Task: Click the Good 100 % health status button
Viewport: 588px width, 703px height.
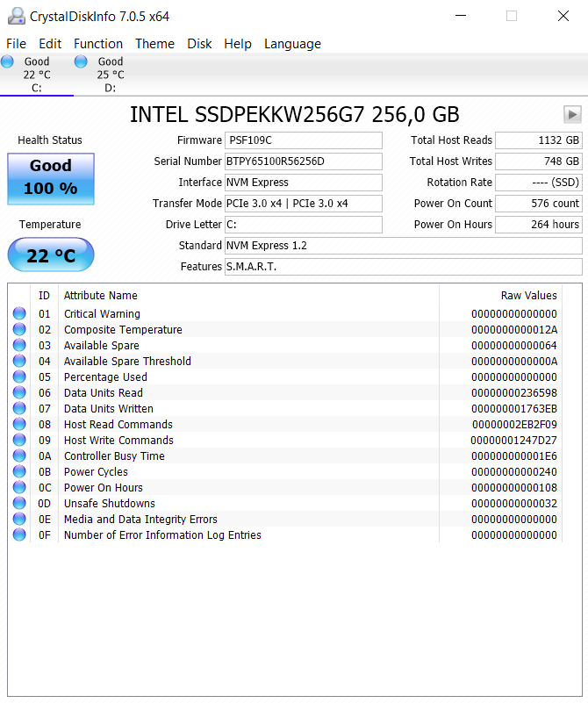Action: click(x=51, y=177)
